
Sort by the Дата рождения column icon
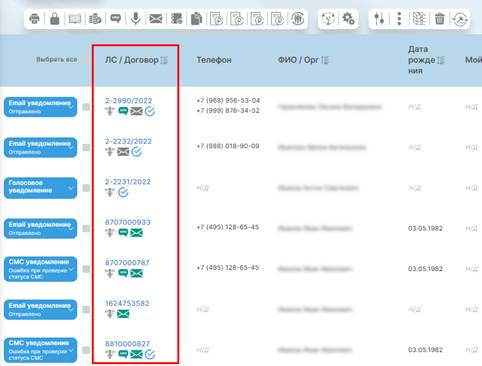pyautogui.click(x=441, y=60)
